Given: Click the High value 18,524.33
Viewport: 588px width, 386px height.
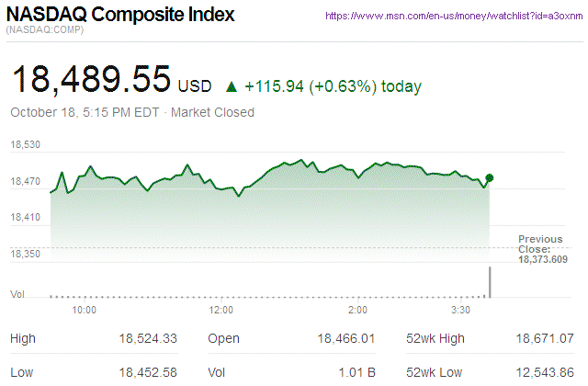Looking at the screenshot, I should coord(147,339).
